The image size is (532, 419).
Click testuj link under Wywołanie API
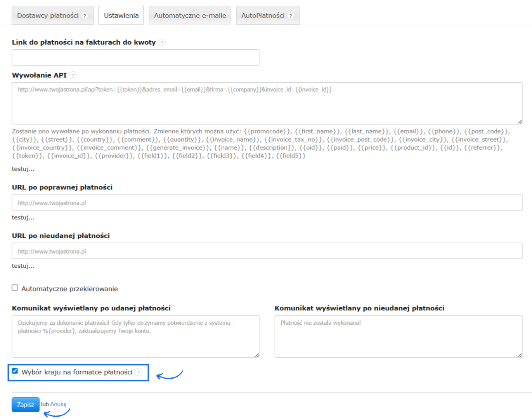(x=23, y=169)
